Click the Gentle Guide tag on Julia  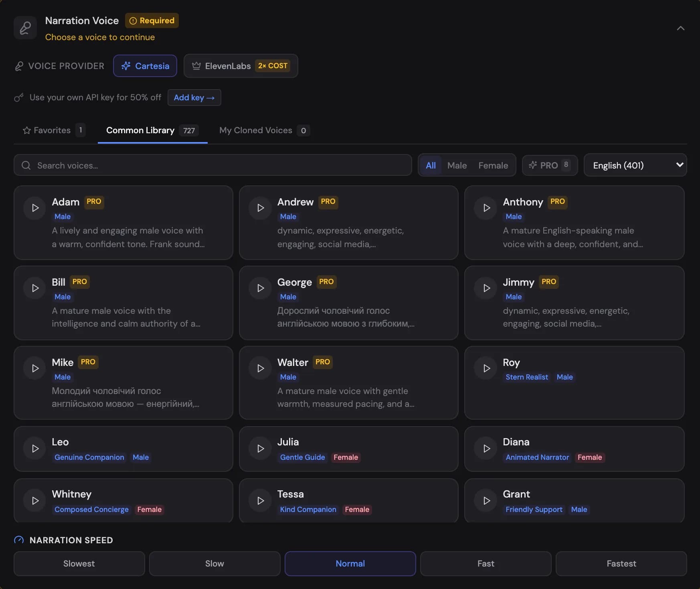302,457
